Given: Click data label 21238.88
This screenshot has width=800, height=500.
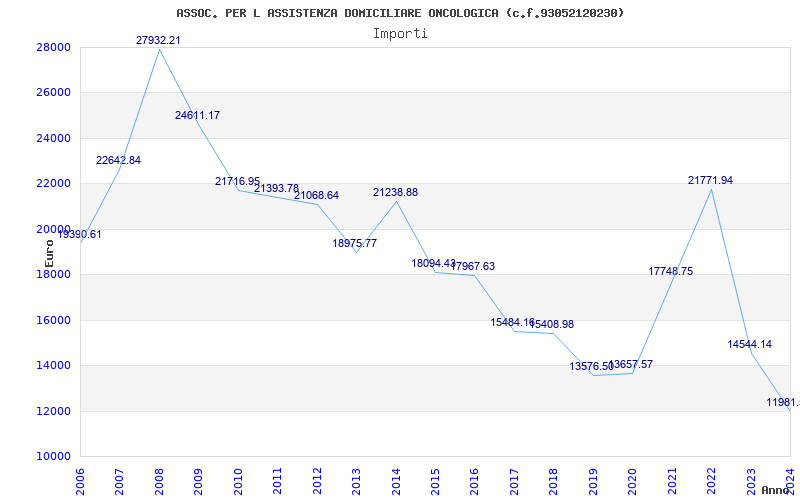Looking at the screenshot, I should coord(395,192).
